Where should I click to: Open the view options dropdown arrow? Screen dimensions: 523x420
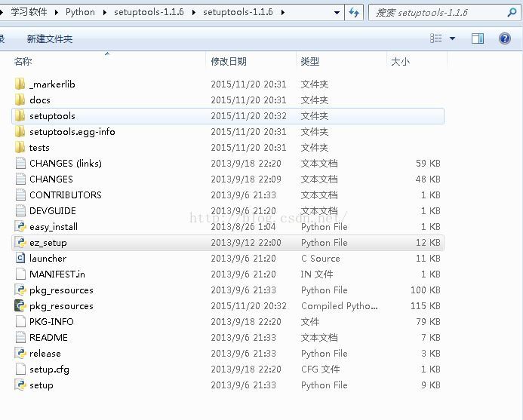(453, 38)
